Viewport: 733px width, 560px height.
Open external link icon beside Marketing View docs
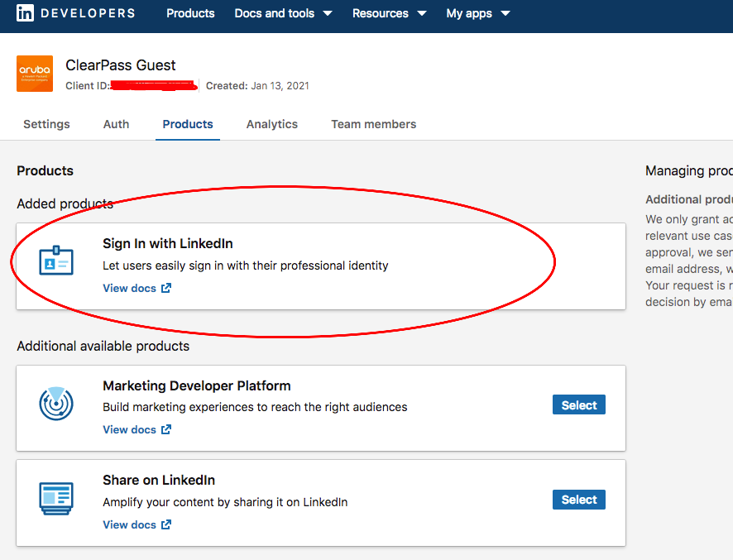pyautogui.click(x=166, y=429)
